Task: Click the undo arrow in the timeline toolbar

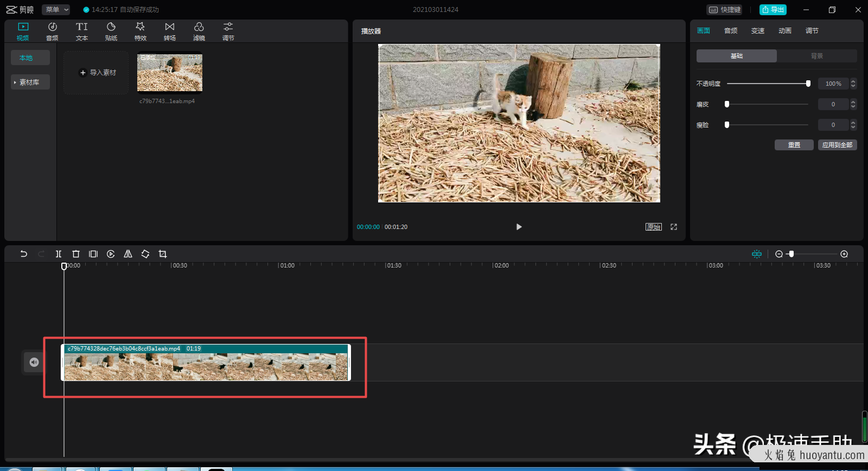Action: [24, 254]
